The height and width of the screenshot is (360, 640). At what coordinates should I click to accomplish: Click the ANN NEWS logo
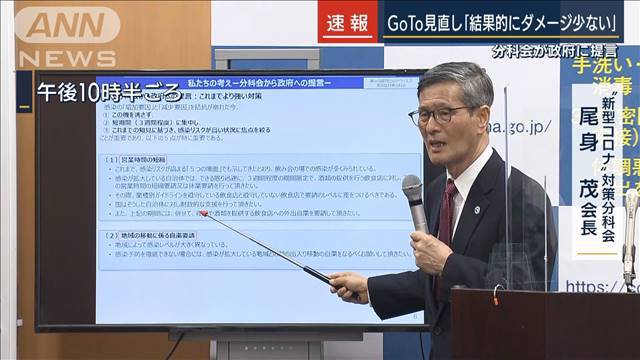[67, 37]
